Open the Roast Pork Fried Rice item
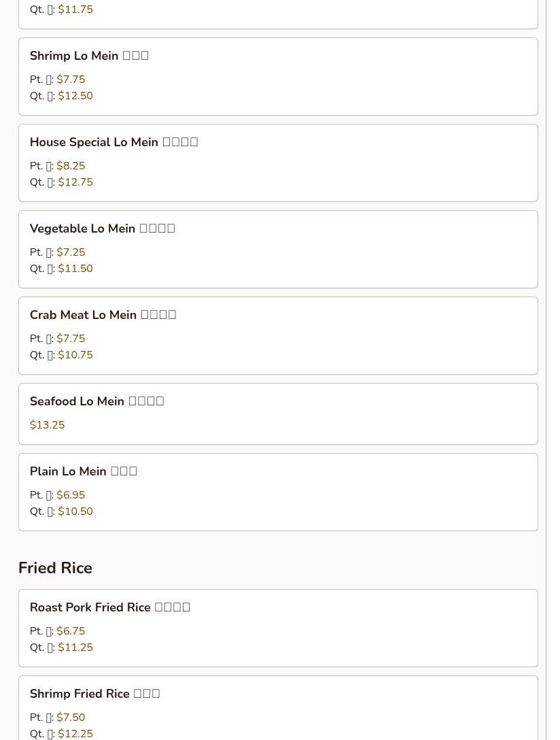The width and height of the screenshot is (560, 740). tap(109, 607)
